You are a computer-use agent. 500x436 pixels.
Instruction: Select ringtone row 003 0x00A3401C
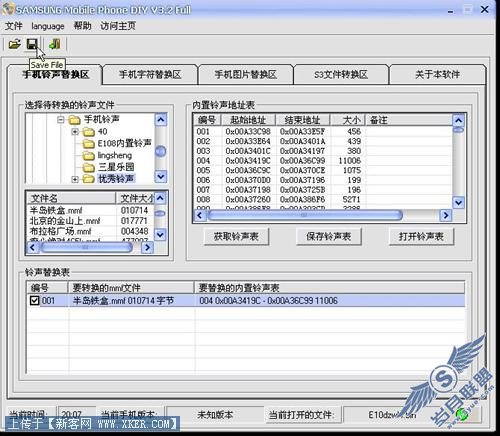pyautogui.click(x=323, y=151)
